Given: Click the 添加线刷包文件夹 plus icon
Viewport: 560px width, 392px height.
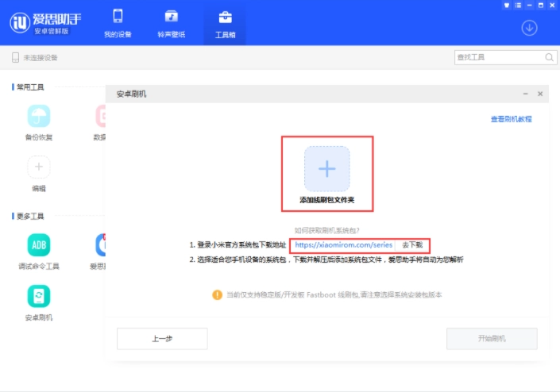Looking at the screenshot, I should (326, 168).
